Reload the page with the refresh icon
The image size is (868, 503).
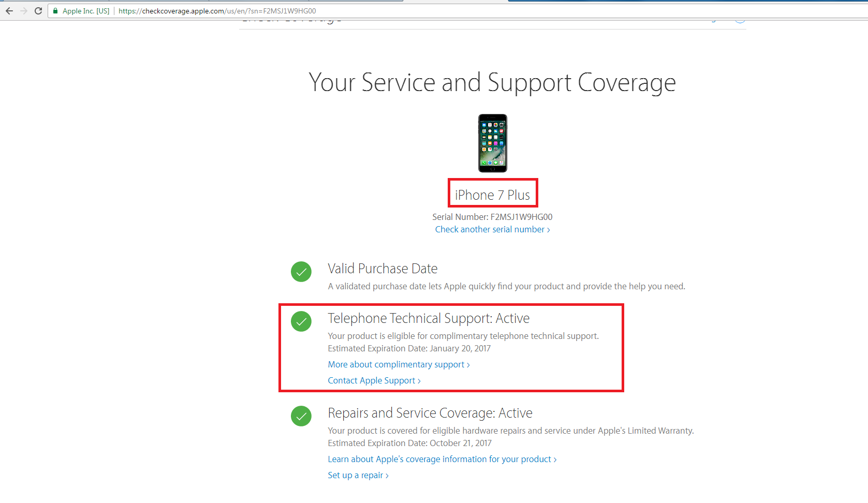pos(38,11)
